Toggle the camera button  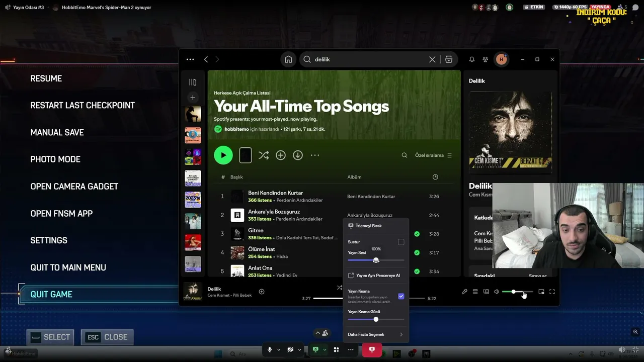[290, 349]
